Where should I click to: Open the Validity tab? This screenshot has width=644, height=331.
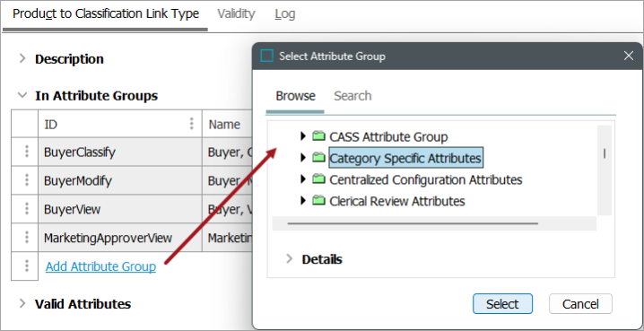tap(236, 14)
